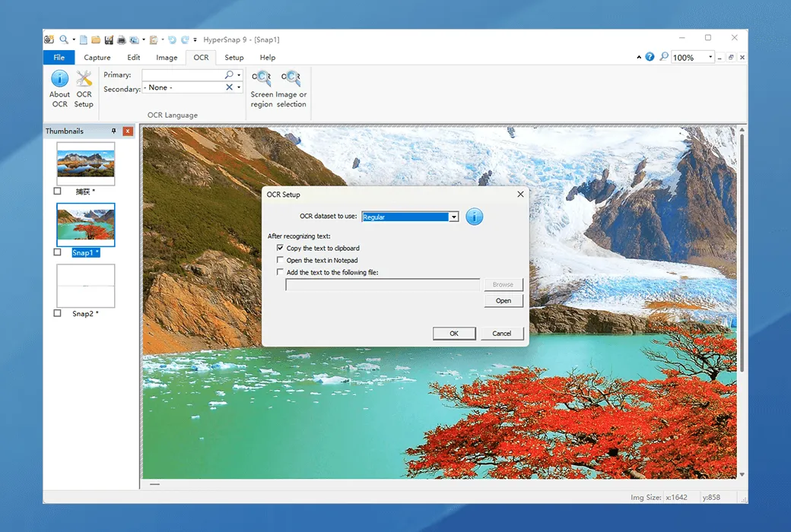Print the image via the printer icon
This screenshot has width=791, height=532.
(x=122, y=39)
